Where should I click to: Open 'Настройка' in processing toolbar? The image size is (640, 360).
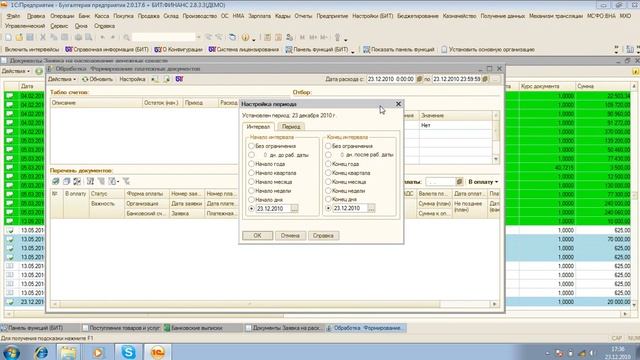(x=132, y=79)
